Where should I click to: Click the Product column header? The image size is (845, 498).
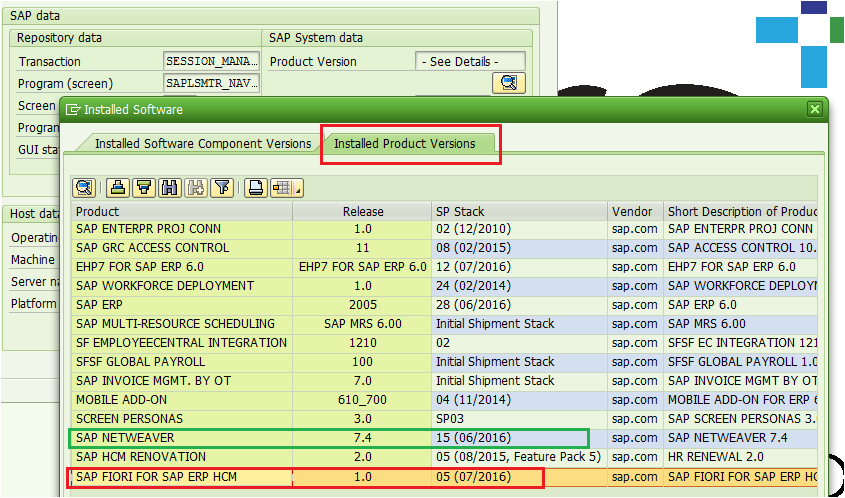[x=182, y=211]
